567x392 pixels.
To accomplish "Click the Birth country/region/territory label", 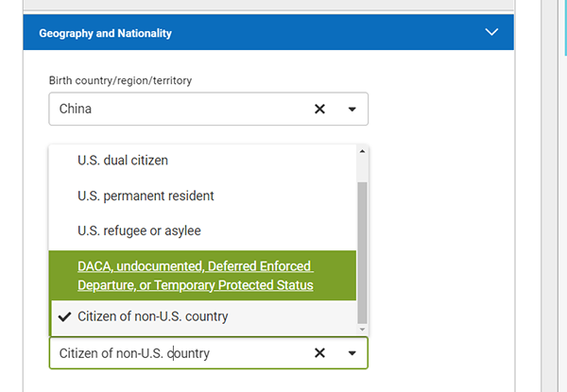I will pos(120,80).
